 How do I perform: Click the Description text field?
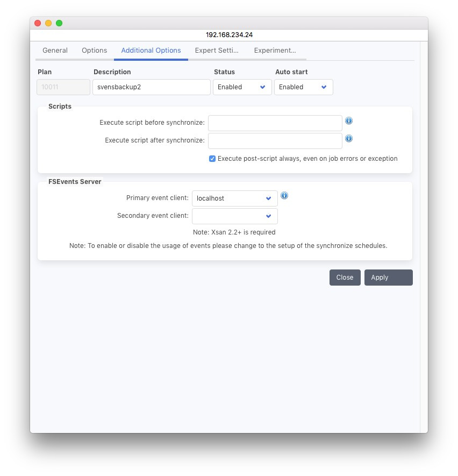click(151, 87)
